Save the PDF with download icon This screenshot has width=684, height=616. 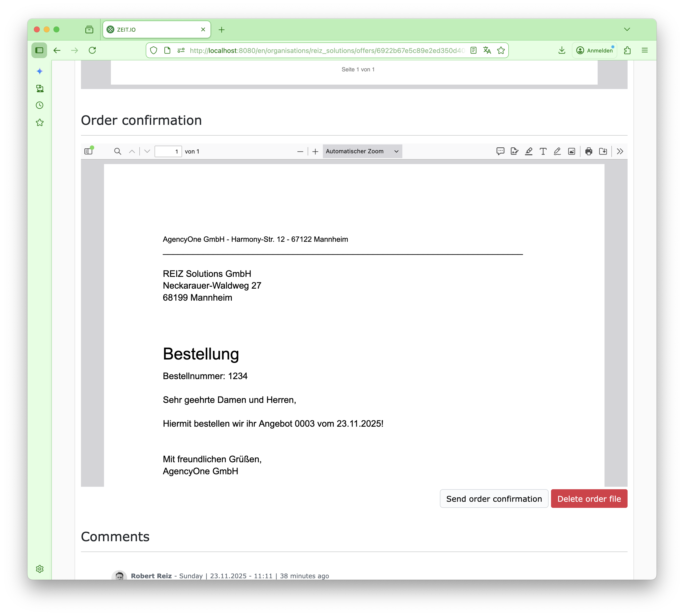(603, 151)
